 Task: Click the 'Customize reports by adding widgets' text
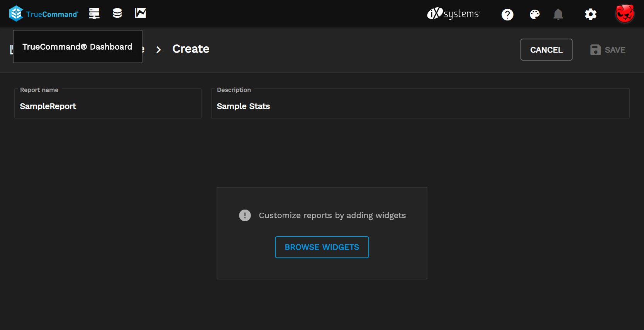pos(332,215)
